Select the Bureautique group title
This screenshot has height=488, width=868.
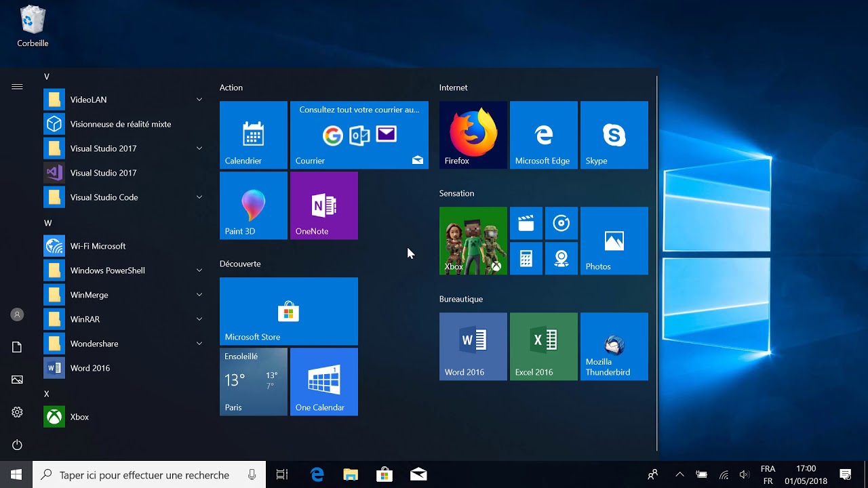point(461,299)
